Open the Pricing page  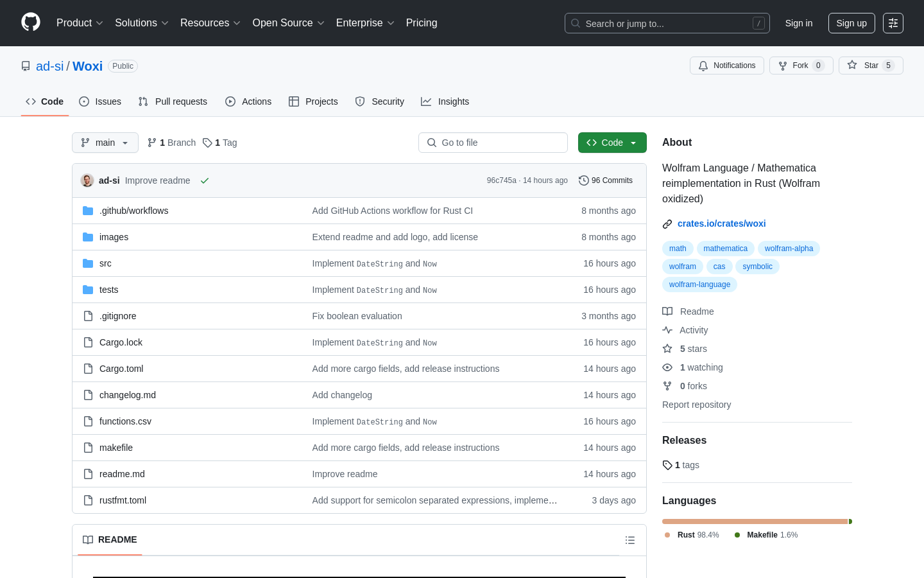click(x=422, y=23)
